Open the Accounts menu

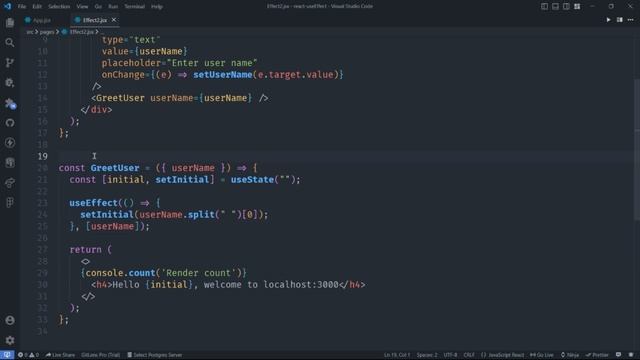[x=10, y=320]
